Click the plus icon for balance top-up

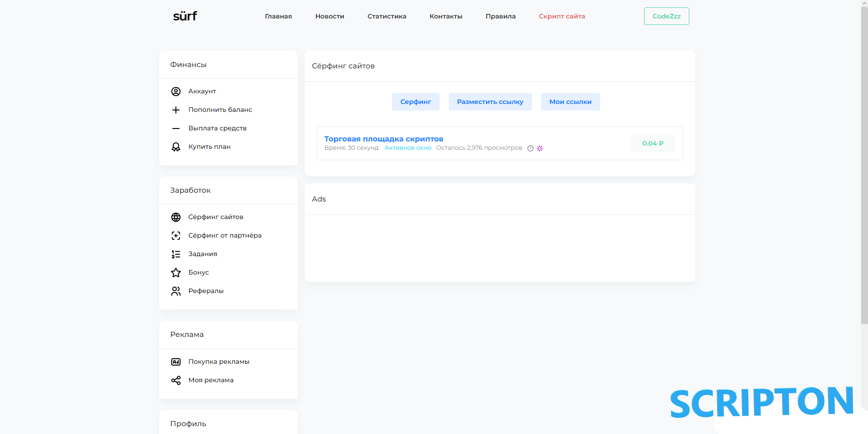[176, 110]
